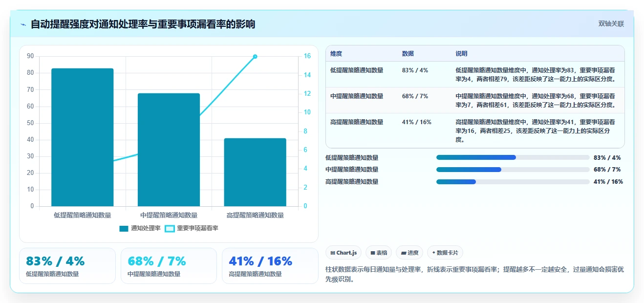644x303 pixels.
Task: Click the 低提醒策略通知数量 label beside the progress bar
Action: (x=352, y=157)
